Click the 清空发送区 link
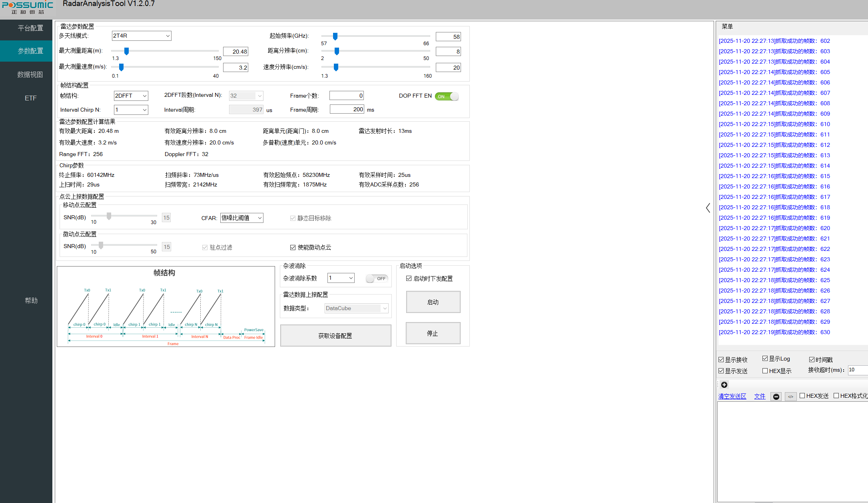Viewport: 868px width, 503px height. (732, 396)
